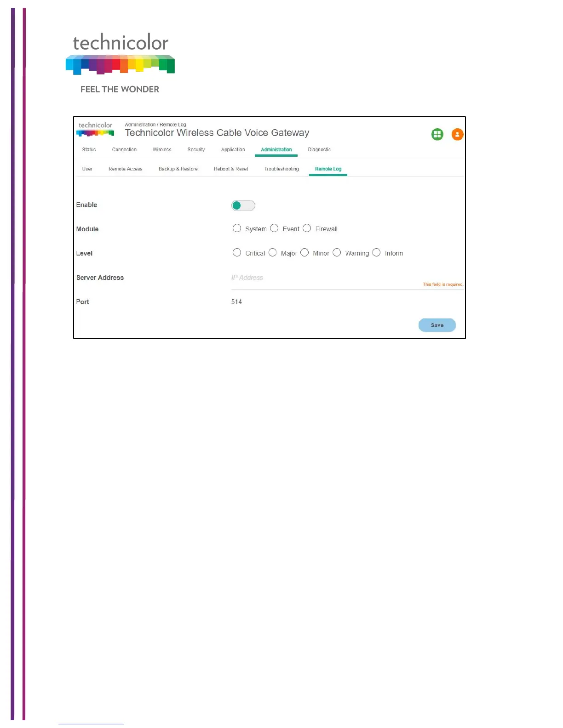Toggle the Enable remote log switch
563x728 pixels.
(x=243, y=205)
